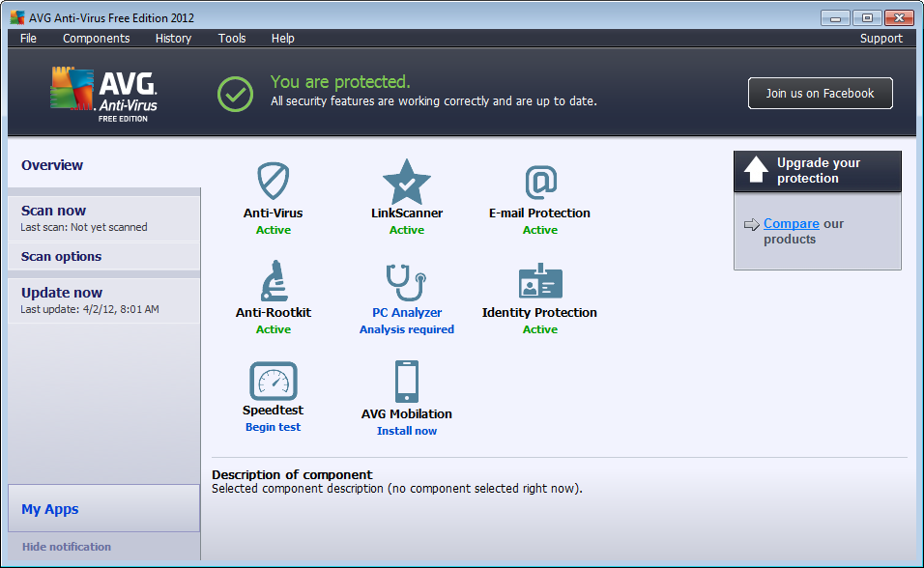Screen dimensions: 924x568
Task: Expand the History menu
Action: [x=173, y=39]
